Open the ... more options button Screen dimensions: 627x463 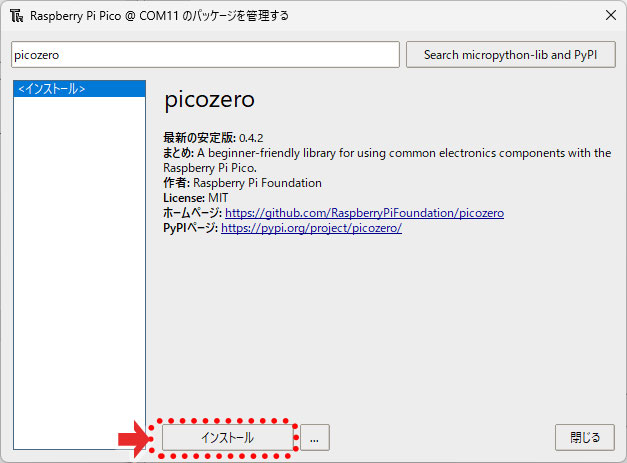315,438
